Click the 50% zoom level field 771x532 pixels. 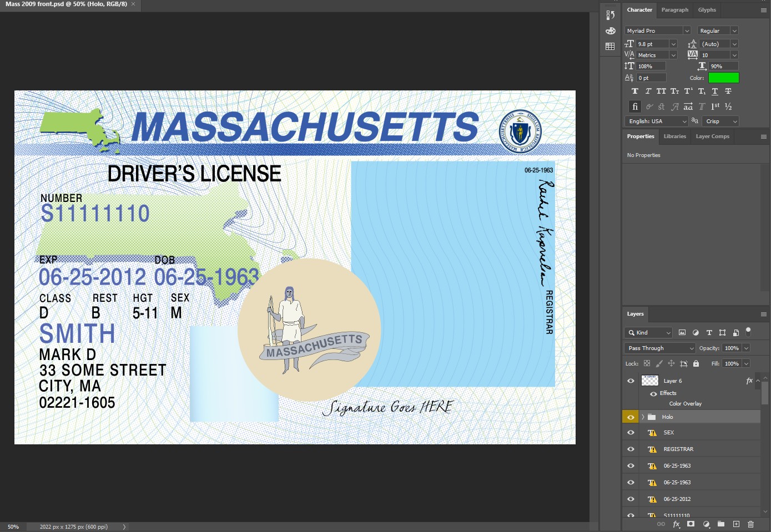click(x=13, y=527)
